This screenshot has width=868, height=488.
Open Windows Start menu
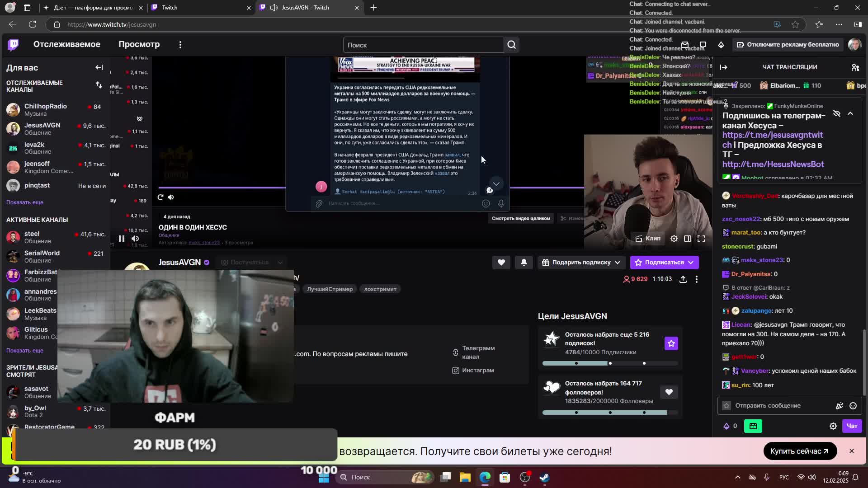(324, 477)
